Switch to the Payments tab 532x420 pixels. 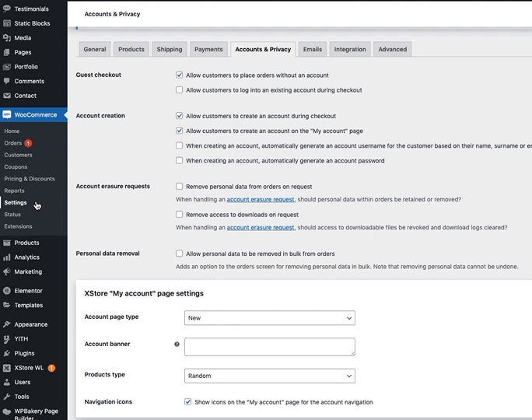[208, 49]
